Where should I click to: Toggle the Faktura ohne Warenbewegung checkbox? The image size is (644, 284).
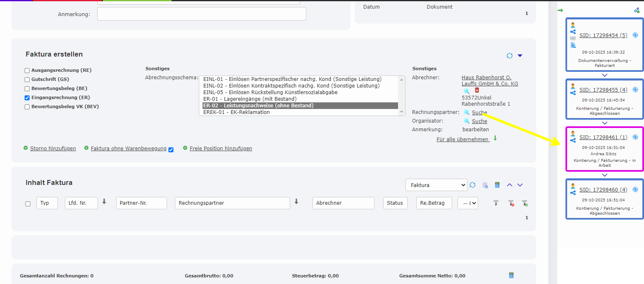[171, 149]
